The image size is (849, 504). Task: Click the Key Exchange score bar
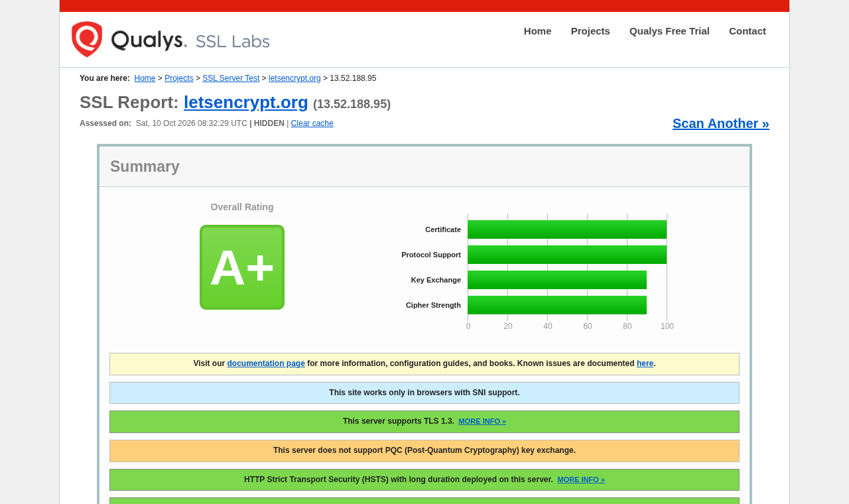pyautogui.click(x=557, y=280)
